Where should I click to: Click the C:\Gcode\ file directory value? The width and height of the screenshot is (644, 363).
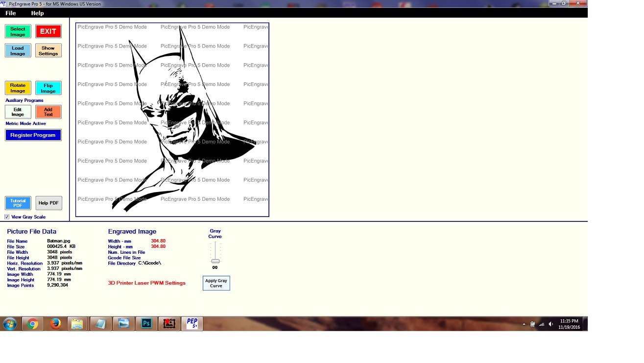(149, 263)
